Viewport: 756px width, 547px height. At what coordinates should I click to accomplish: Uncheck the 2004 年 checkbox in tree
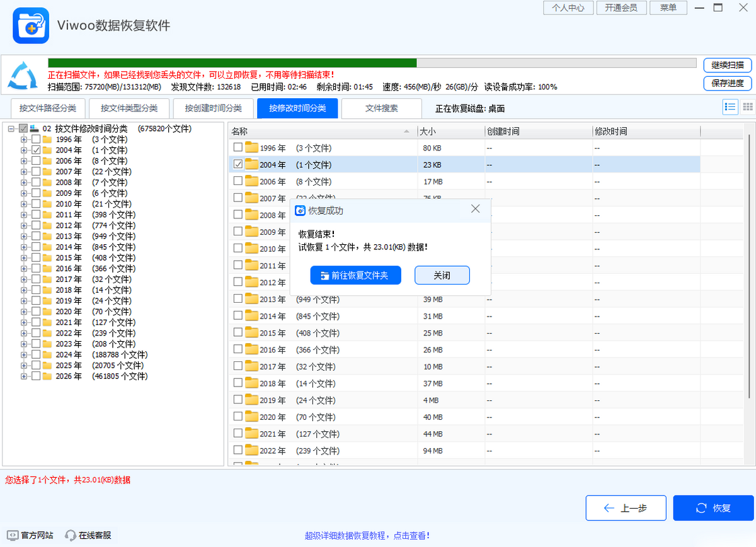pos(36,150)
